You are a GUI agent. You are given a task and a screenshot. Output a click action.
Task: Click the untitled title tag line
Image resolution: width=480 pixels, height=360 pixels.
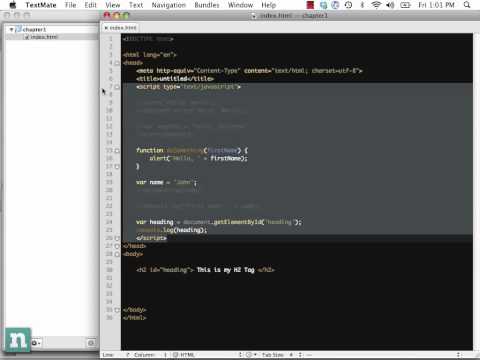coord(175,79)
